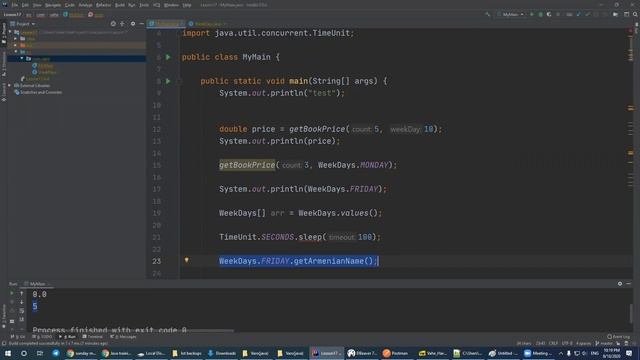Hide the Project panel with the minus icon
Viewport: 640px width, 360px height.
pos(142,24)
